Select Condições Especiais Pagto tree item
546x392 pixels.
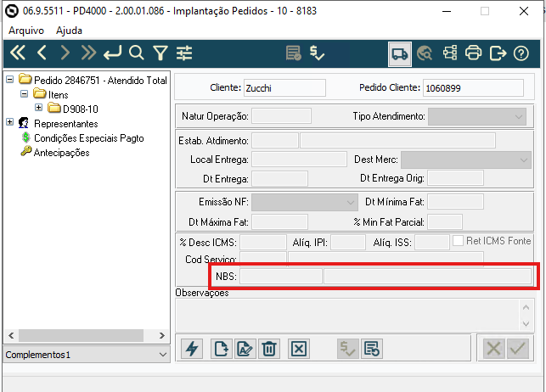click(89, 138)
